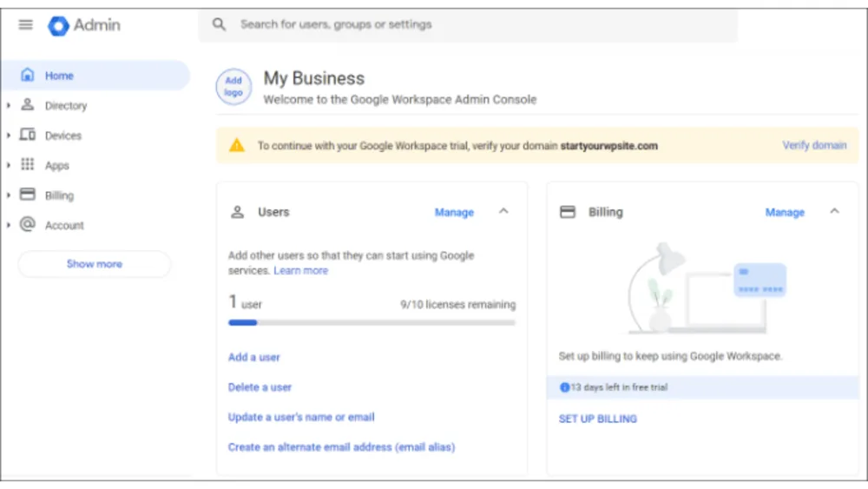Expand the Devices tree arrow
The width and height of the screenshot is (868, 489).
(9, 135)
